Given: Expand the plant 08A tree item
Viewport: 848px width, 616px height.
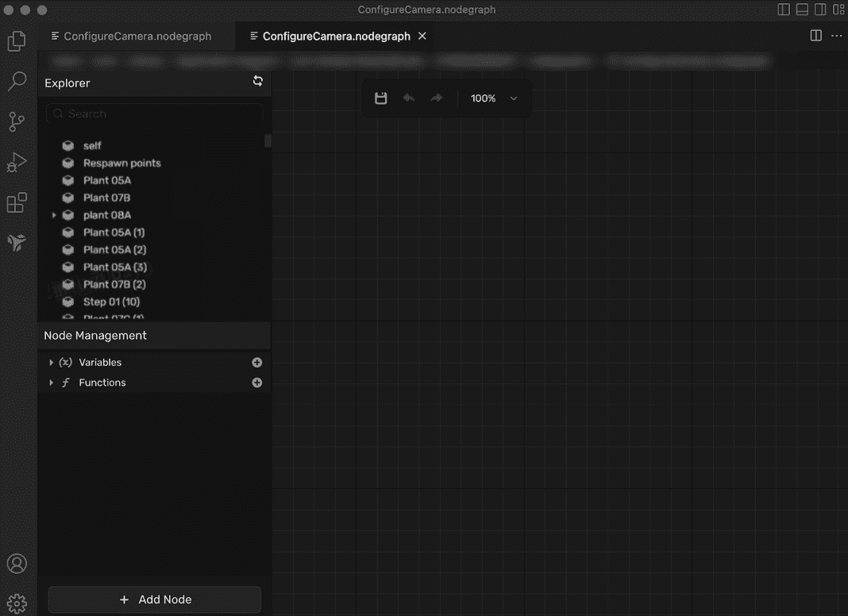Looking at the screenshot, I should point(54,214).
